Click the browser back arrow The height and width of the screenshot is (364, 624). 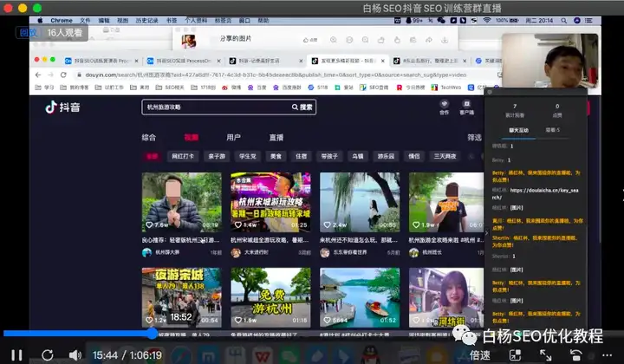coord(38,75)
